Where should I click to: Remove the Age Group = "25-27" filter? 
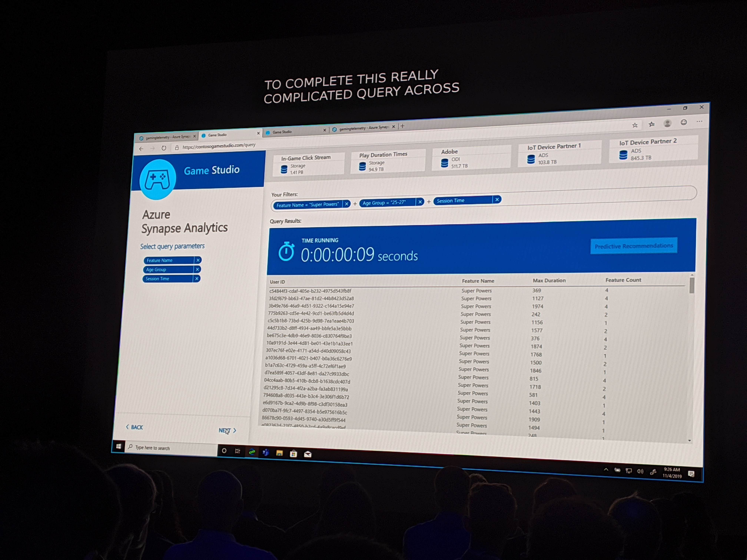420,202
